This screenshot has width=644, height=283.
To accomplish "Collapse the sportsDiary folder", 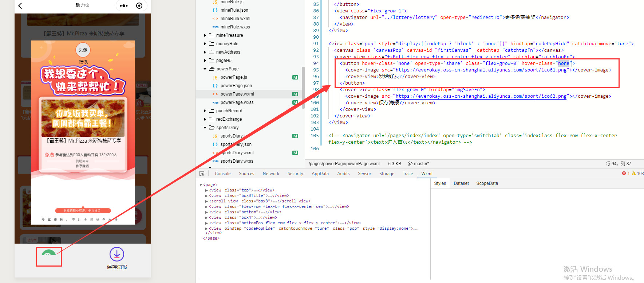I will pyautogui.click(x=205, y=128).
